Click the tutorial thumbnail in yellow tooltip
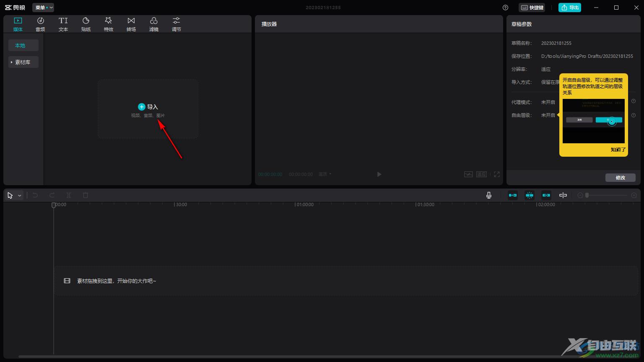 [x=594, y=121]
